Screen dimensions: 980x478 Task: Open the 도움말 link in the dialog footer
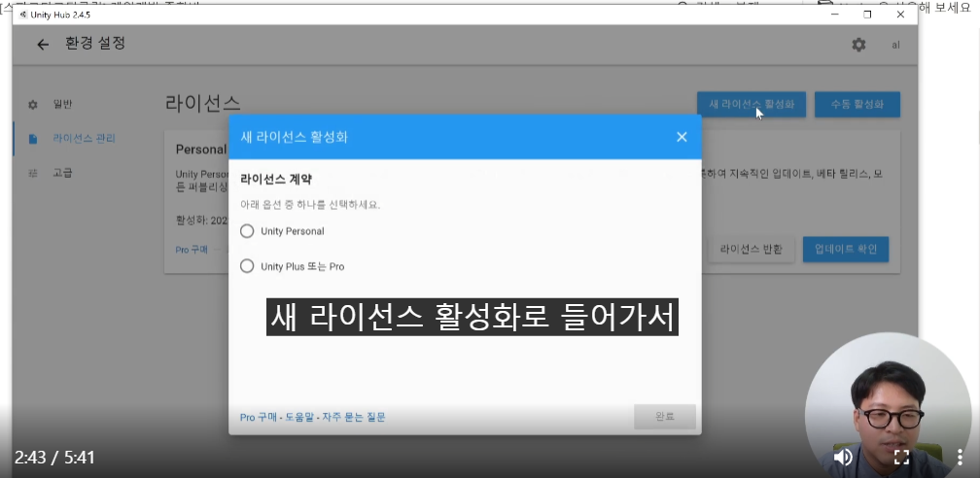point(299,418)
